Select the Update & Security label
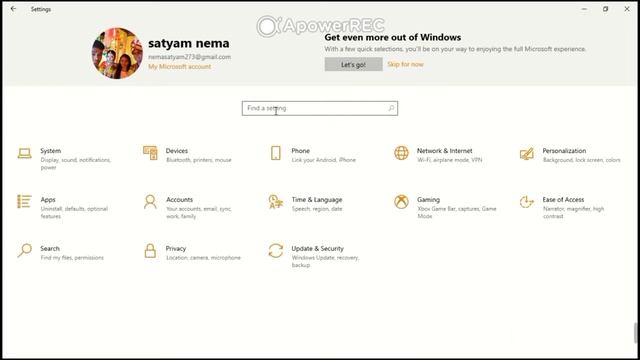The height and width of the screenshot is (360, 640). point(318,248)
